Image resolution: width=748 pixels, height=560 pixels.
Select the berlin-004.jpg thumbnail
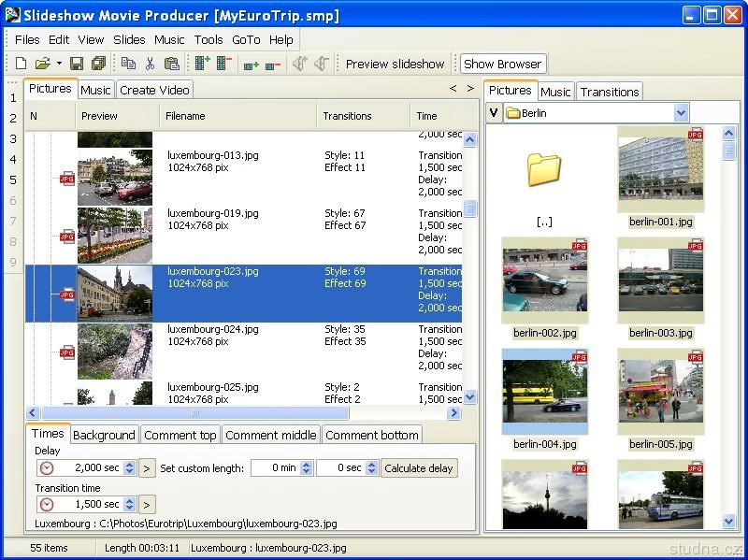[x=544, y=393]
